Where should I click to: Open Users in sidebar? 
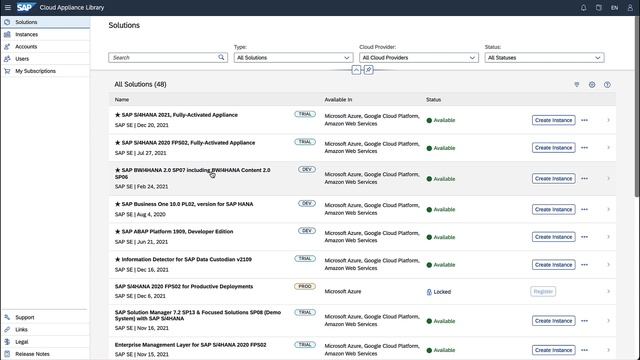[45, 59]
